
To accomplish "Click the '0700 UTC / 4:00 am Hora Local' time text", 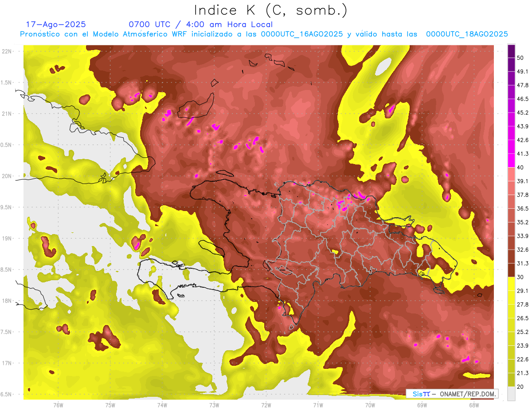I will (201, 24).
